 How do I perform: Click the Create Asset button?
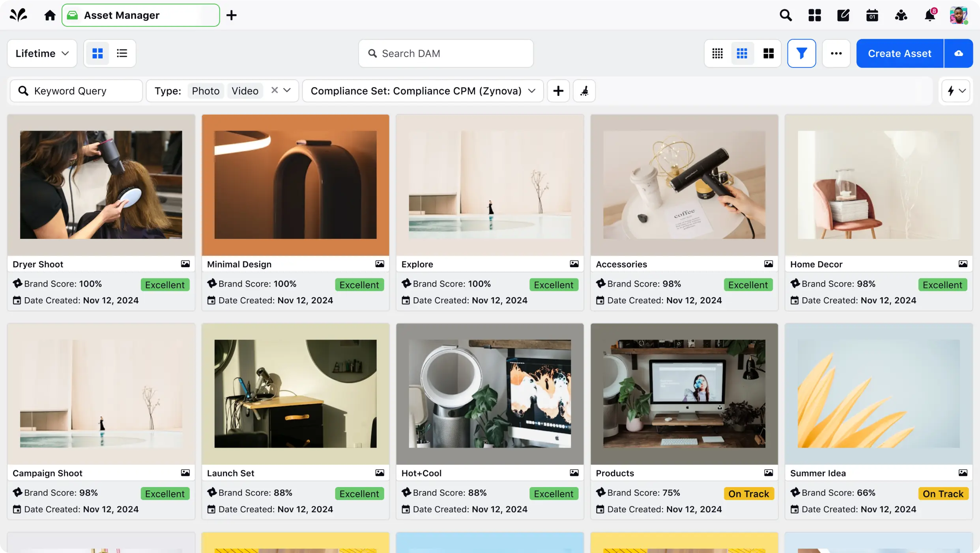click(x=899, y=53)
